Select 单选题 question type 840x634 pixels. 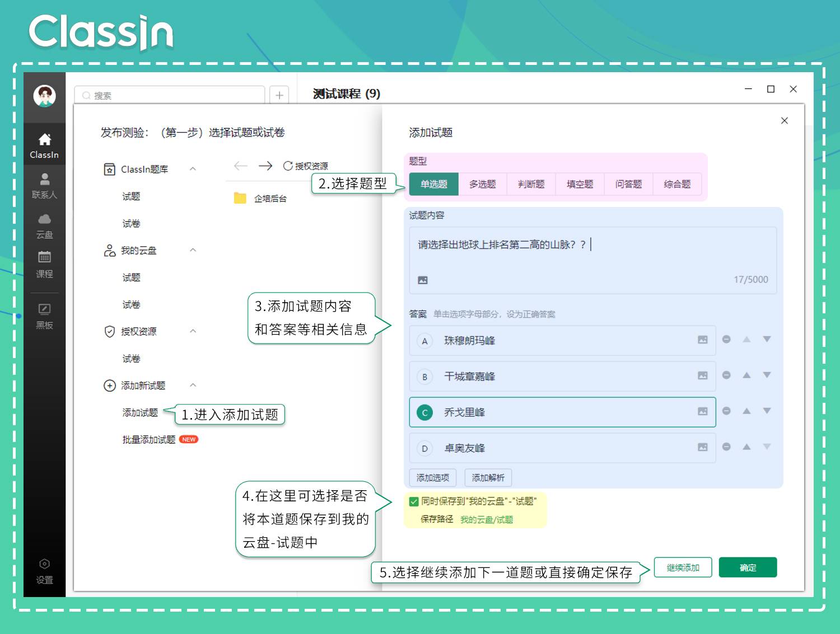click(434, 184)
